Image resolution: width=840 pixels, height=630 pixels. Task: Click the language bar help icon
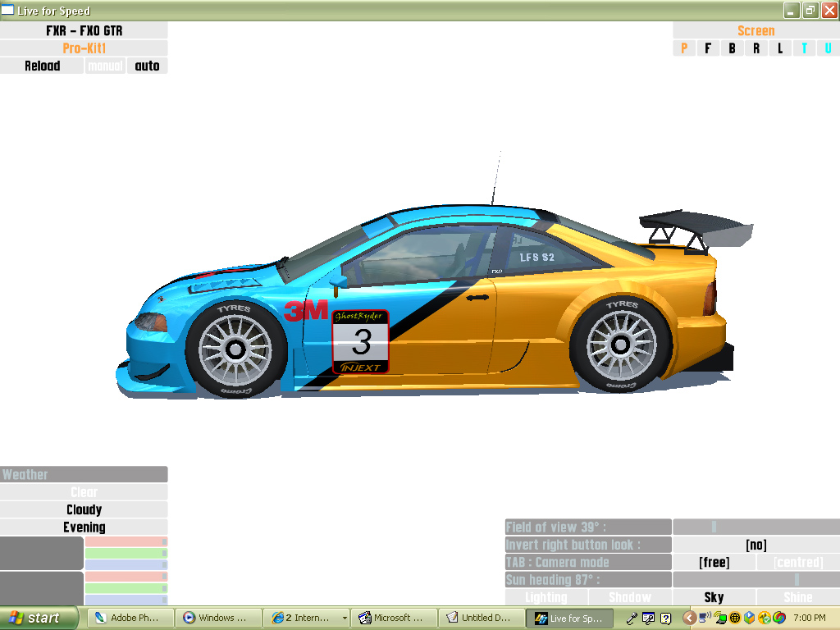[x=665, y=619]
